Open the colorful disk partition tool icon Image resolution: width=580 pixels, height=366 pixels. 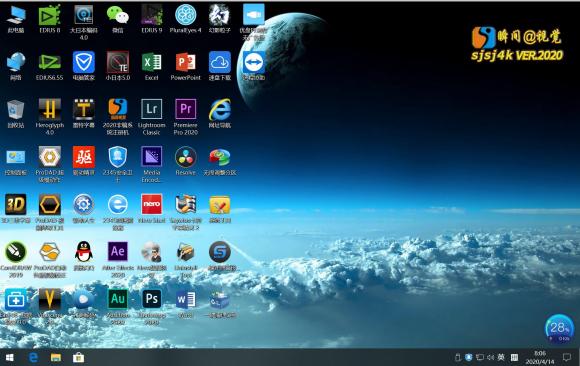(x=220, y=157)
